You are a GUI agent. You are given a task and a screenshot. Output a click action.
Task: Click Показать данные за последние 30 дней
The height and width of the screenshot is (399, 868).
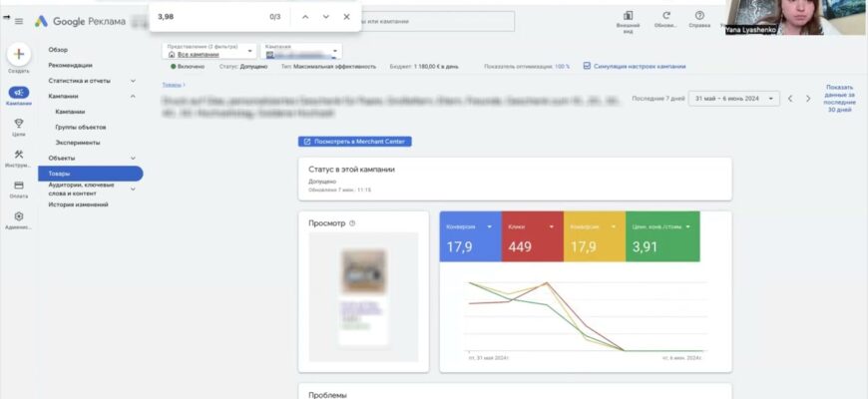838,98
